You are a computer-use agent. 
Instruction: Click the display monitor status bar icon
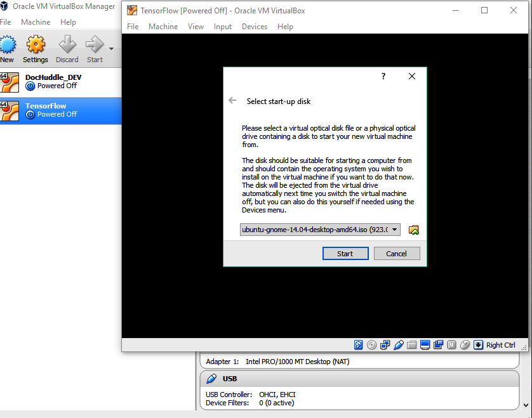(425, 345)
